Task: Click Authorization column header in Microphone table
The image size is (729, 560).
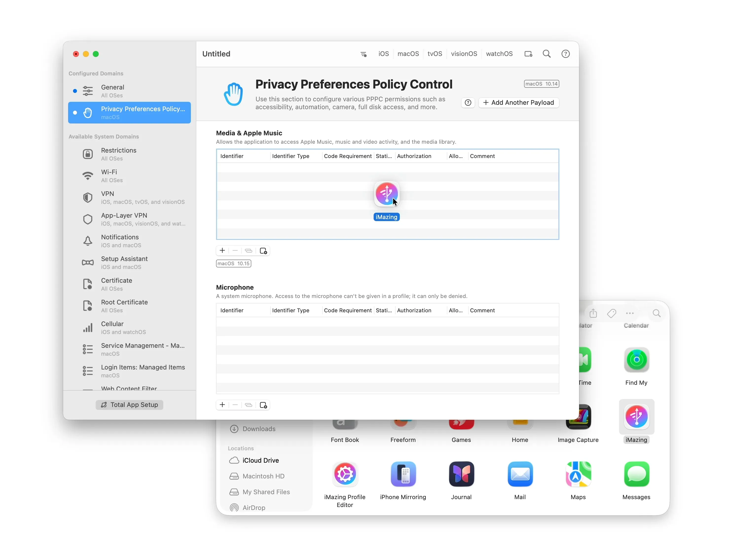Action: coord(414,310)
